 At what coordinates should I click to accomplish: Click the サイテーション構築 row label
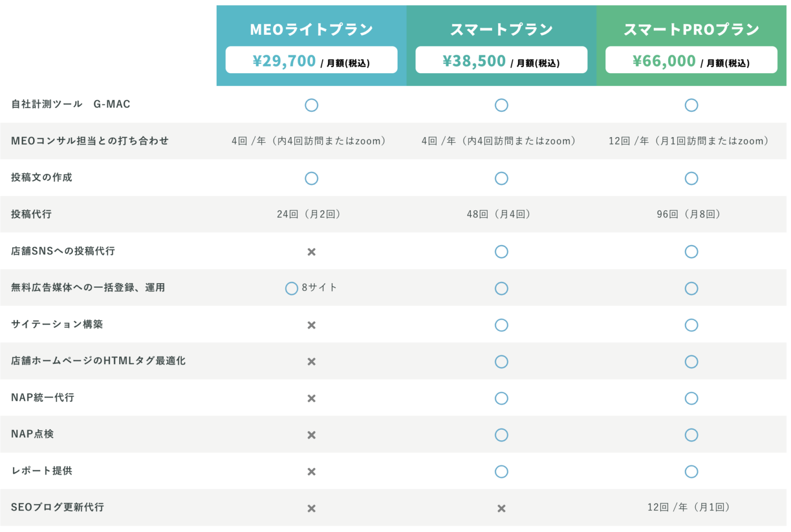pos(57,324)
